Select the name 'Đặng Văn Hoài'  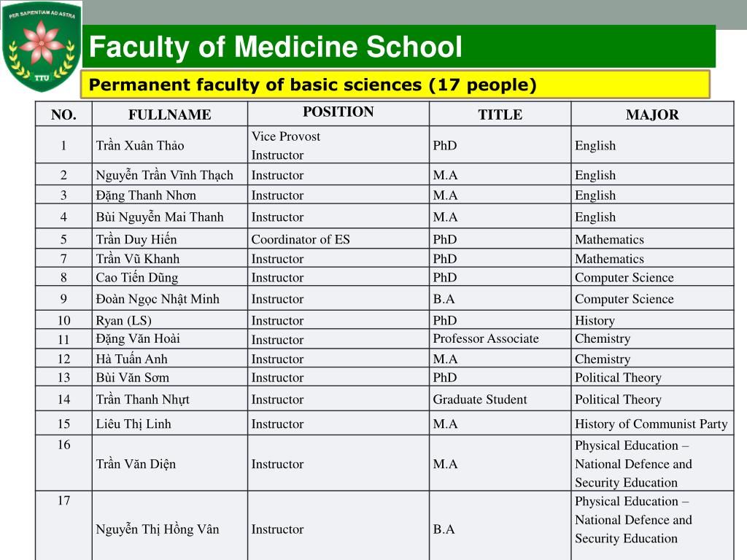[138, 338]
